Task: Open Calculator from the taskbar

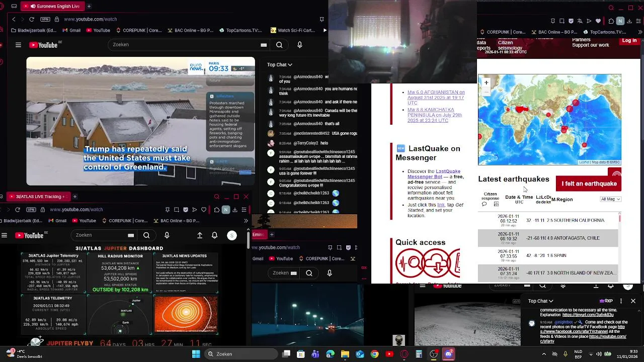Action: pyautogui.click(x=419, y=354)
